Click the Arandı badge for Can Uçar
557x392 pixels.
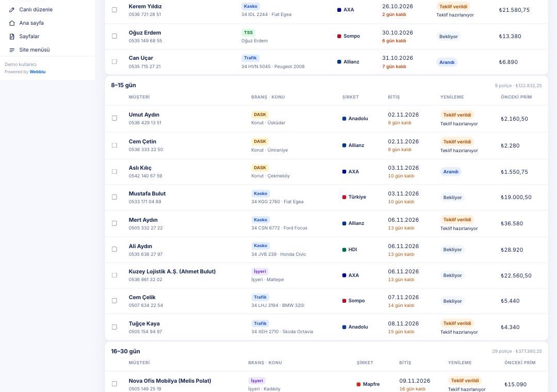click(x=447, y=62)
